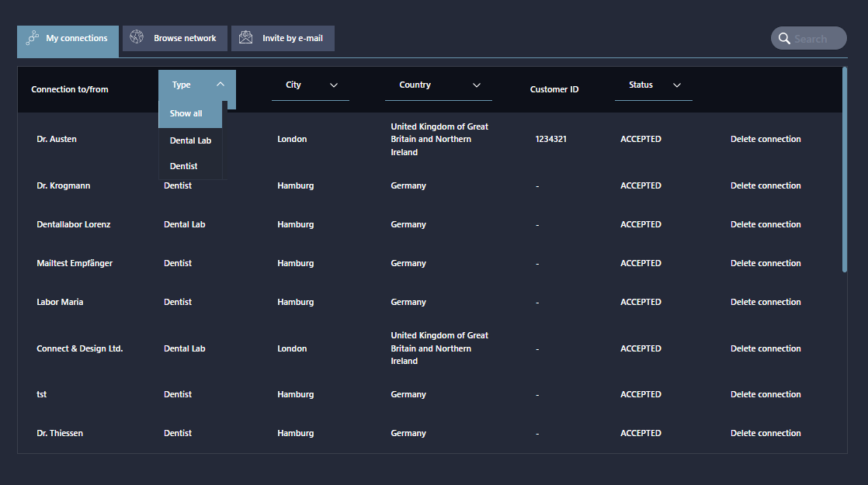This screenshot has width=868, height=485.
Task: Click the Invite by e-mail envelope icon
Action: coord(246,38)
